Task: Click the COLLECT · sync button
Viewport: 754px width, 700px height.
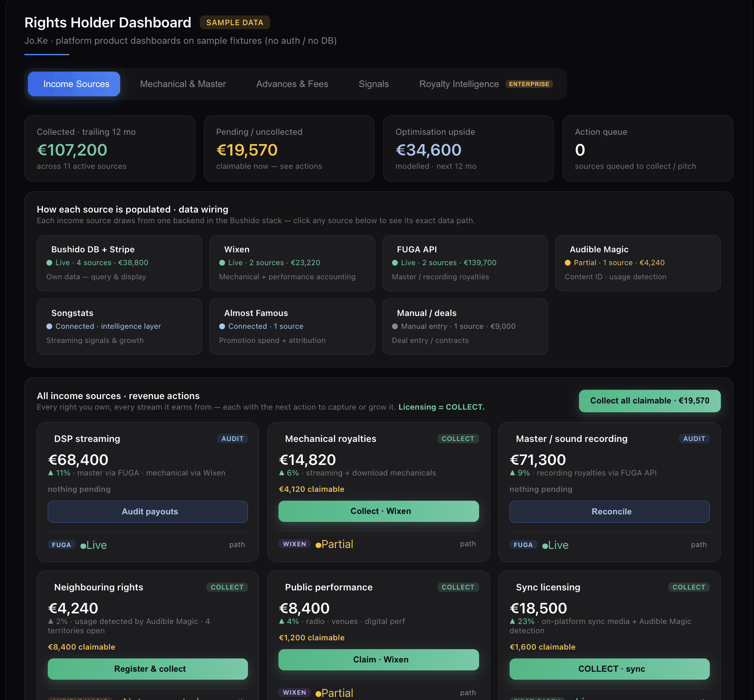Action: pos(609,669)
